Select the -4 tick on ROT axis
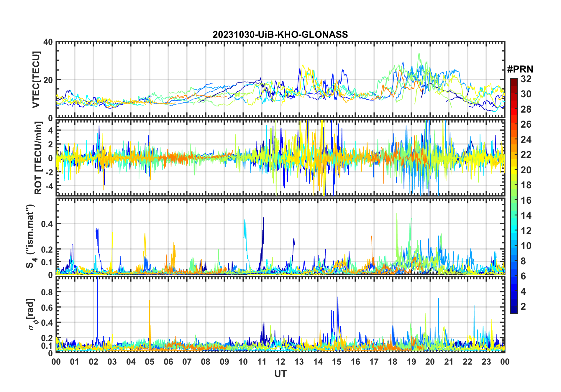The image size is (561, 392). pos(49,186)
